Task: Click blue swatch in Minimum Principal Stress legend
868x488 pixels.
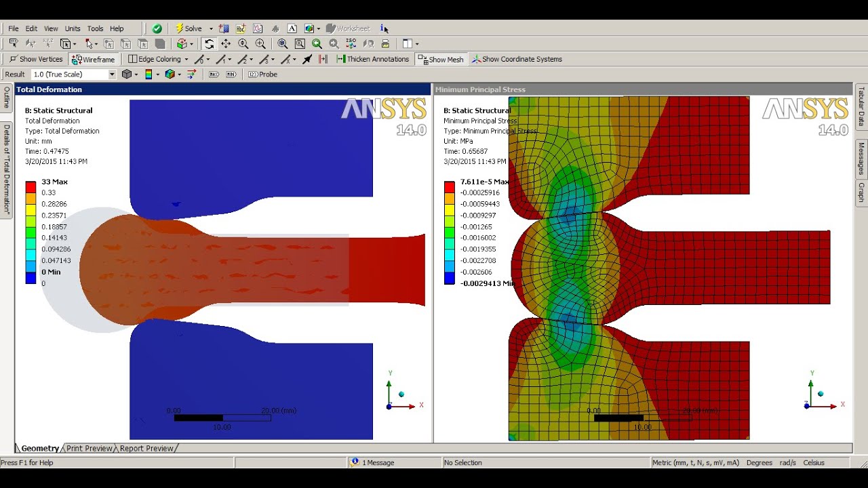Action: point(449,278)
